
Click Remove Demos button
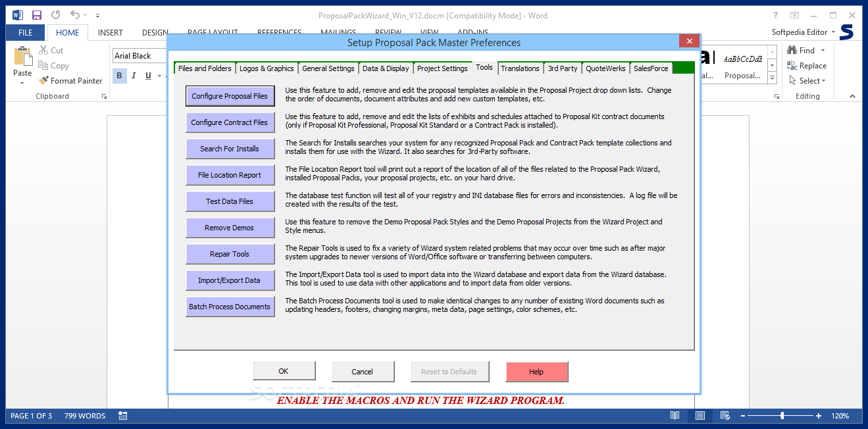tap(230, 228)
